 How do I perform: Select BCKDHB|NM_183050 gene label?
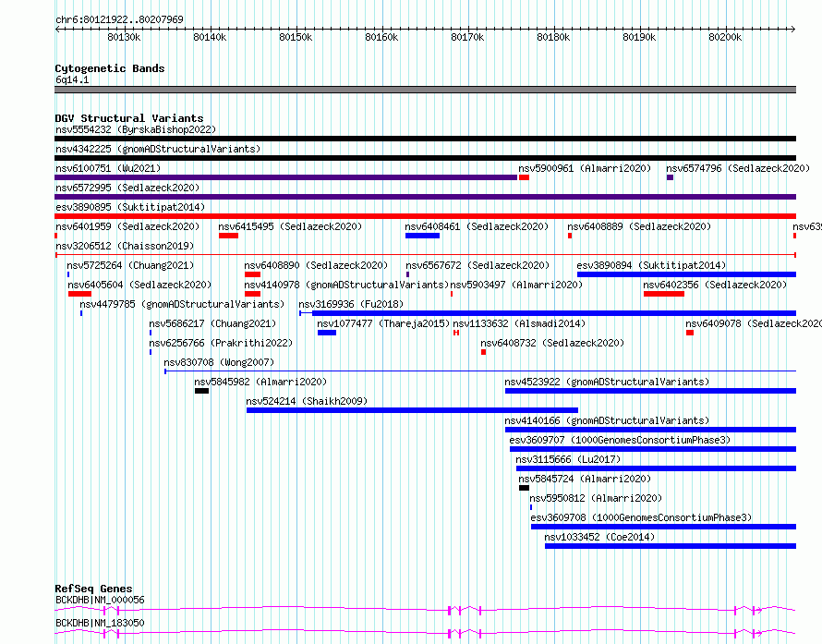pyautogui.click(x=100, y=623)
